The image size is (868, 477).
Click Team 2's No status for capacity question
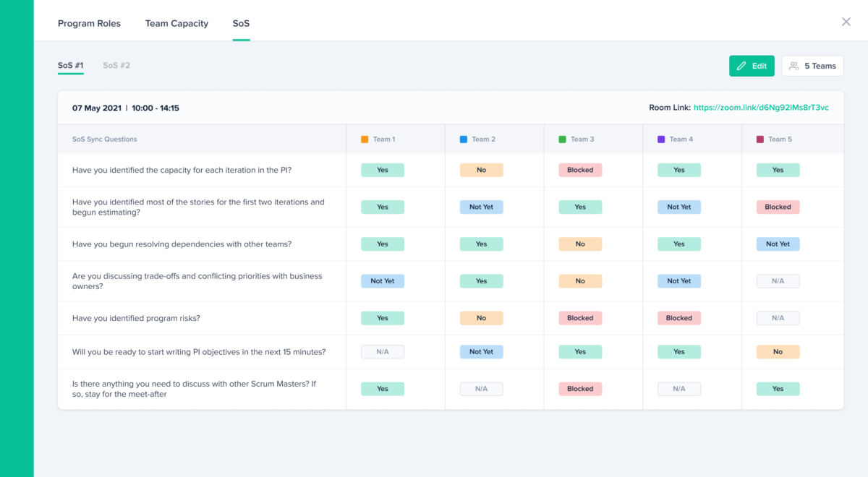(x=481, y=170)
